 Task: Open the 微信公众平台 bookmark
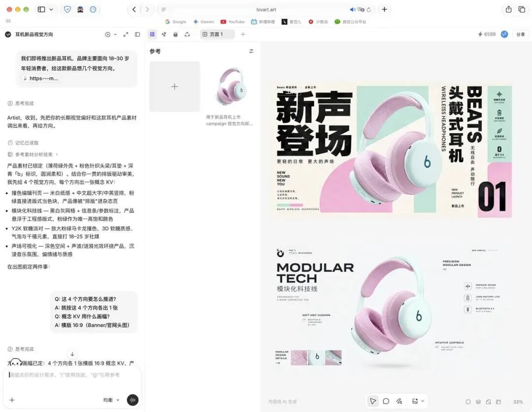point(350,22)
